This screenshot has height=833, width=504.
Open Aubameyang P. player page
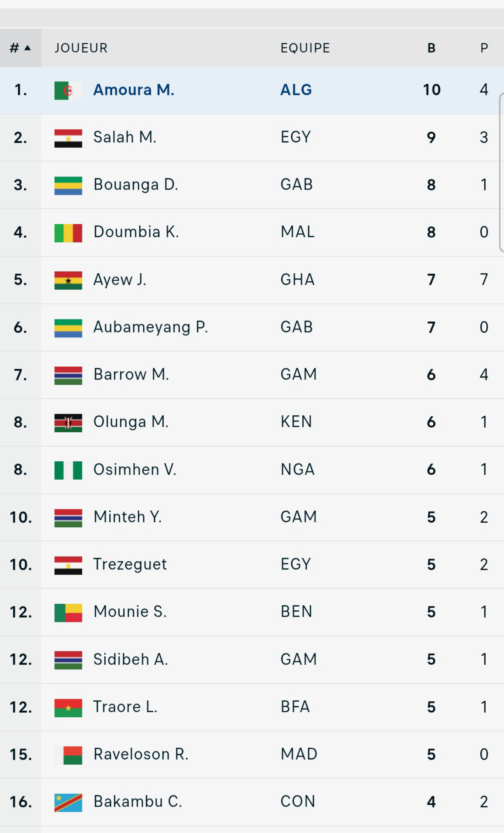click(150, 327)
